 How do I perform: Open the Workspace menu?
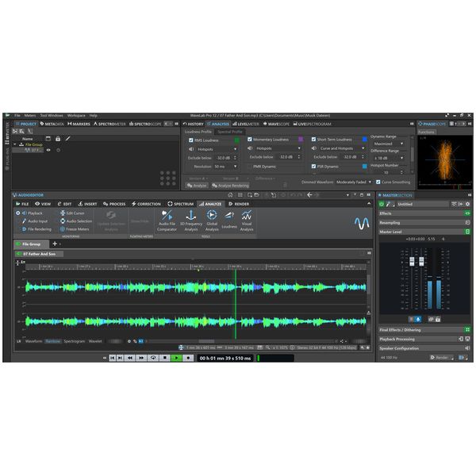coord(76,115)
